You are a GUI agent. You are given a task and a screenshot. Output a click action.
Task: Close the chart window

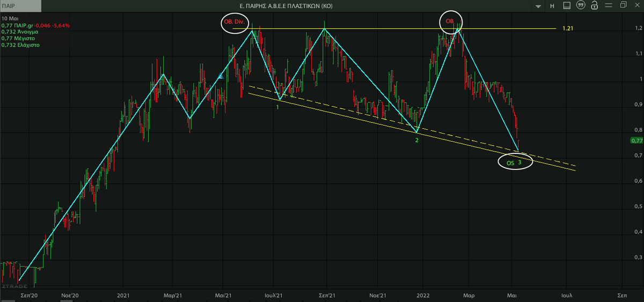click(636, 5)
